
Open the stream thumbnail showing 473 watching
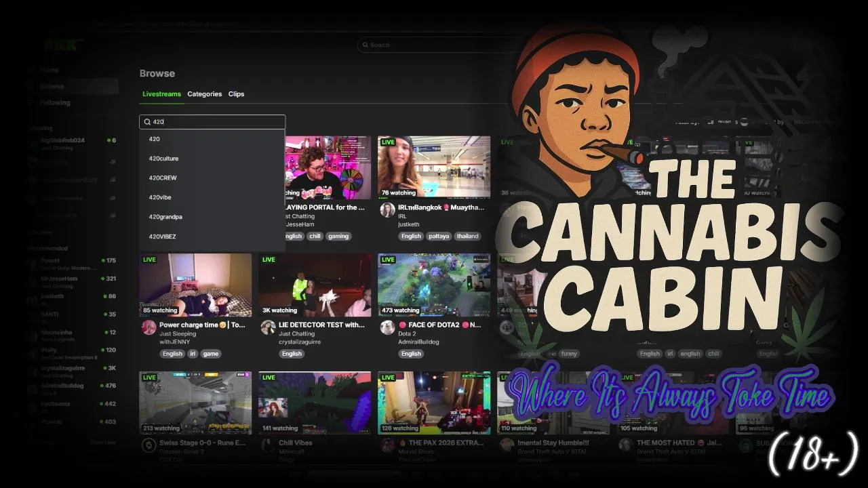point(434,285)
